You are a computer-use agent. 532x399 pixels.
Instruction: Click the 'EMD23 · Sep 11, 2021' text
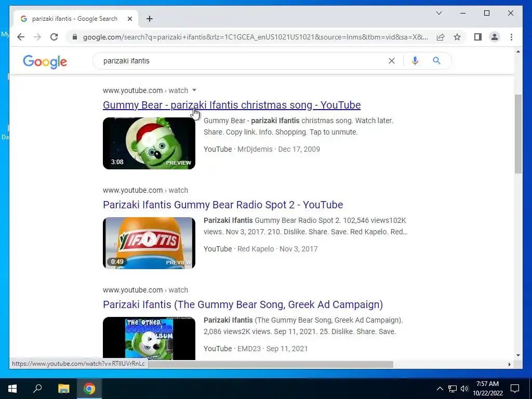click(x=272, y=349)
